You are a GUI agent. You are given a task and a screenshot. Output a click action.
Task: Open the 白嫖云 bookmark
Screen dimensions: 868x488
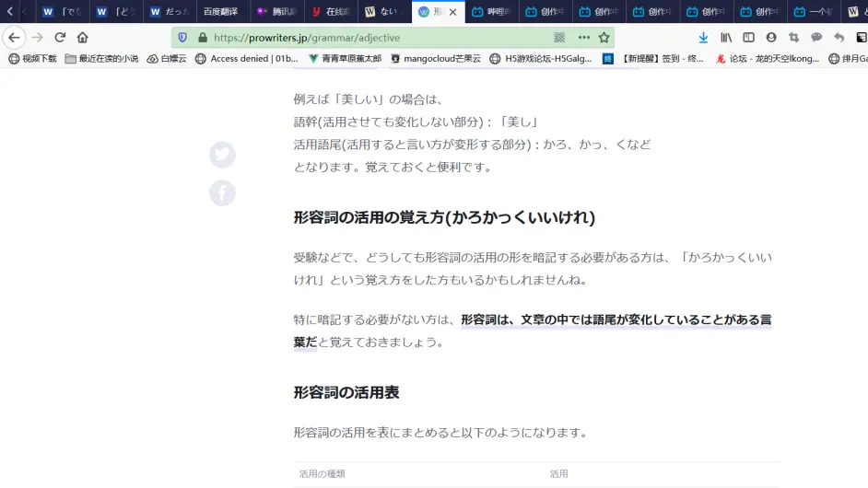pyautogui.click(x=167, y=59)
